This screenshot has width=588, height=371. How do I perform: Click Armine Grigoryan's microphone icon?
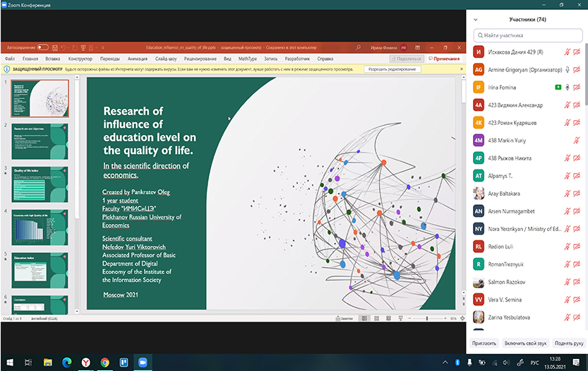(x=567, y=69)
